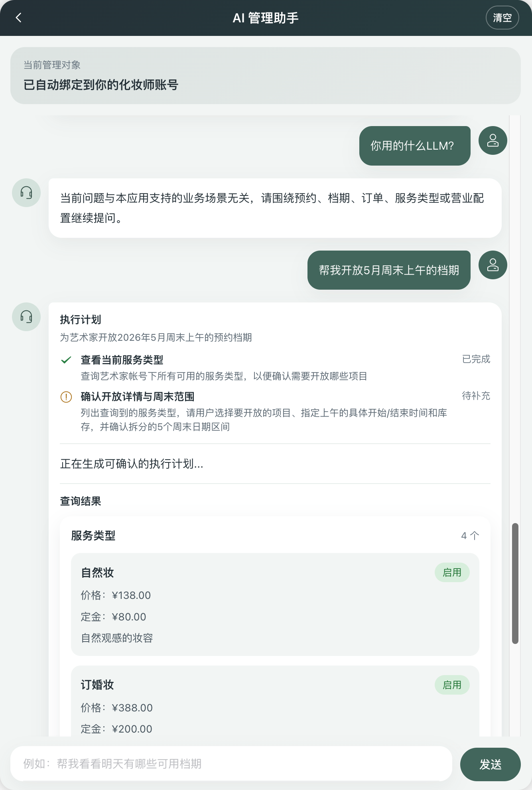This screenshot has width=532, height=790.
Task: Open the 确认开放详情与周末范围 step
Action: (275, 411)
